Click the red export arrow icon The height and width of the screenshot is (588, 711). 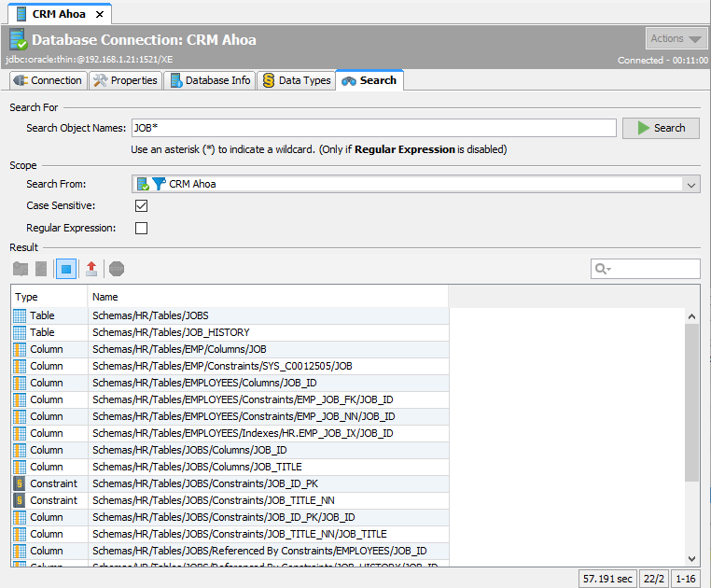pos(91,269)
